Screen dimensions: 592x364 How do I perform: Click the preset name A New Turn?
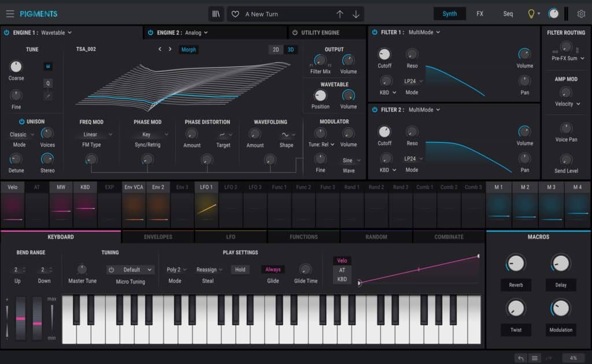(x=261, y=14)
